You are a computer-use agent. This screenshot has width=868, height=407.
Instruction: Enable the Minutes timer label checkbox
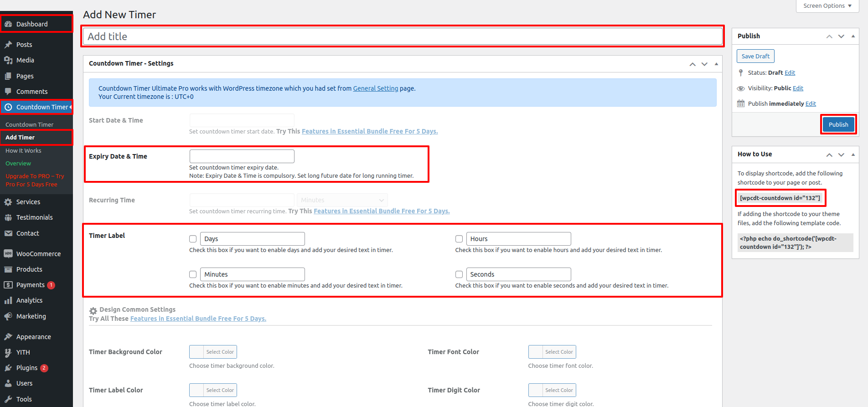coord(193,274)
